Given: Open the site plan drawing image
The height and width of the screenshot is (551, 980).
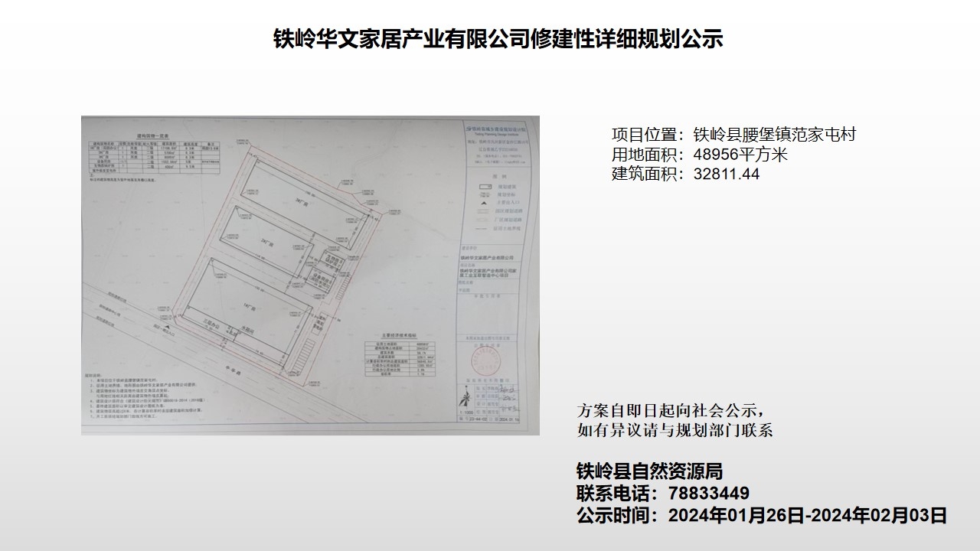Looking at the screenshot, I should (x=310, y=275).
